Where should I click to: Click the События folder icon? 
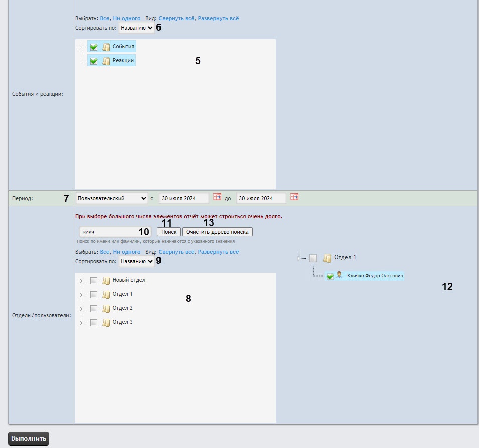tap(106, 47)
